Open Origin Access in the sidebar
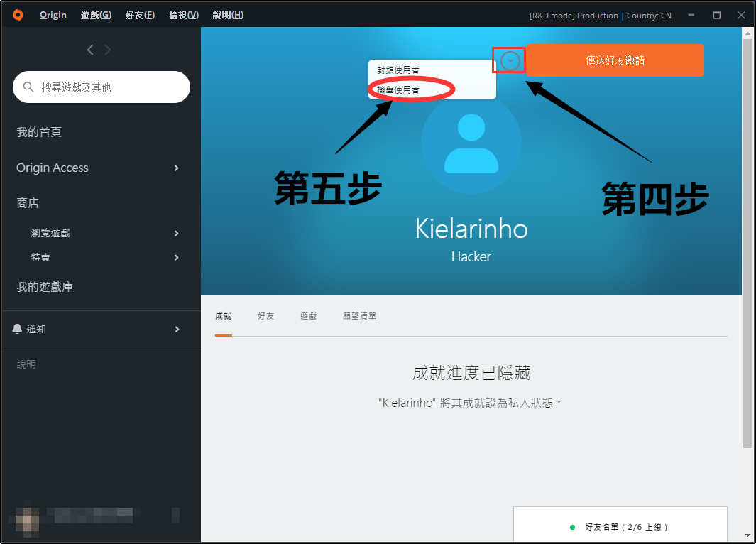 (53, 168)
